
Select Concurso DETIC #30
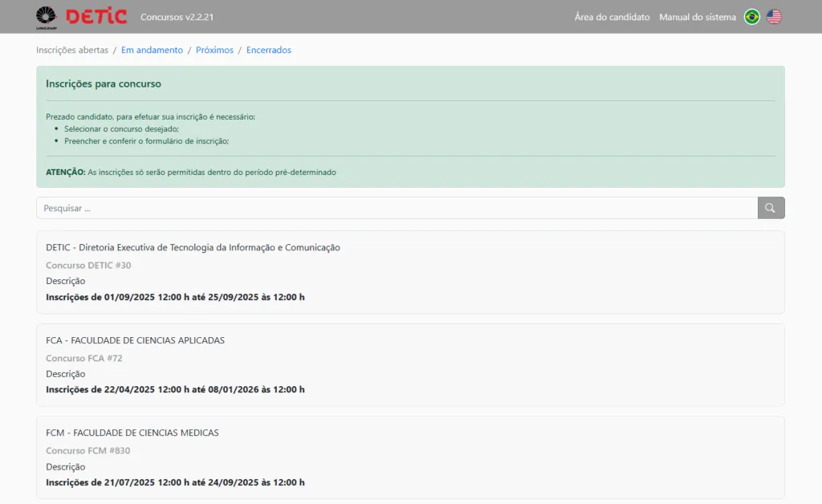click(x=88, y=265)
